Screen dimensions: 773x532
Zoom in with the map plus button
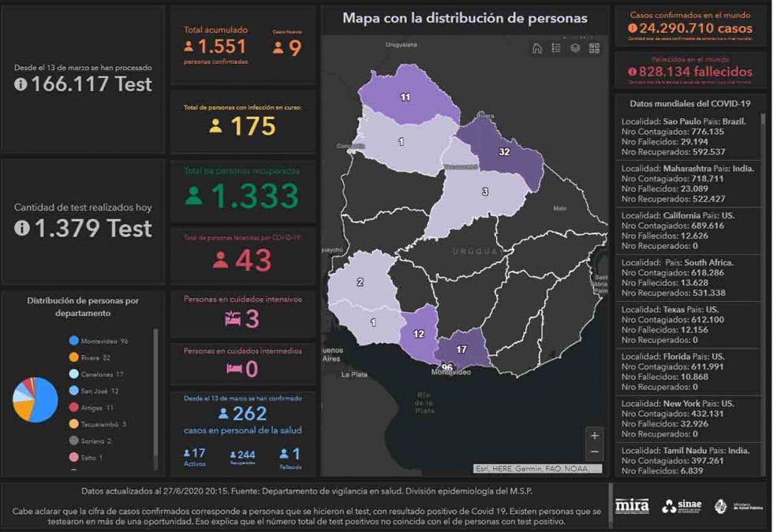(594, 436)
